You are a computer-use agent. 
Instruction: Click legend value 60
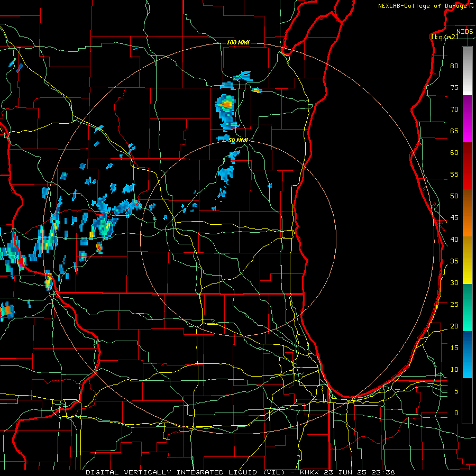[x=454, y=153]
